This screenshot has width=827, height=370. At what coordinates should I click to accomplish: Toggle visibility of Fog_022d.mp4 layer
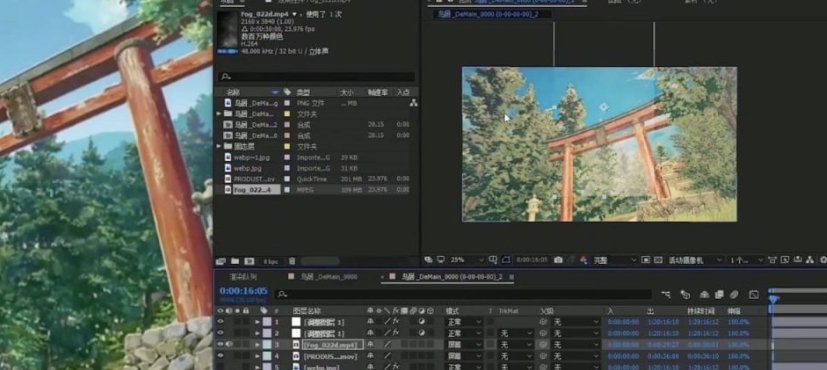click(220, 345)
